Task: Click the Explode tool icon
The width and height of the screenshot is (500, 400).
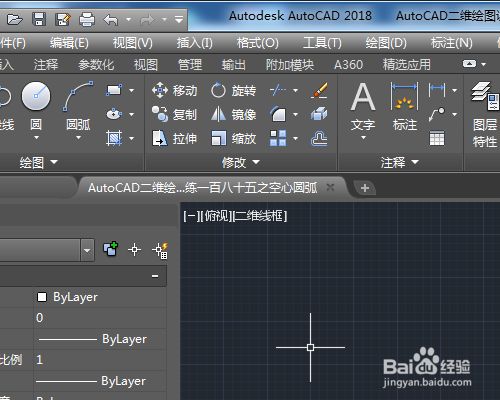Action: [x=319, y=114]
